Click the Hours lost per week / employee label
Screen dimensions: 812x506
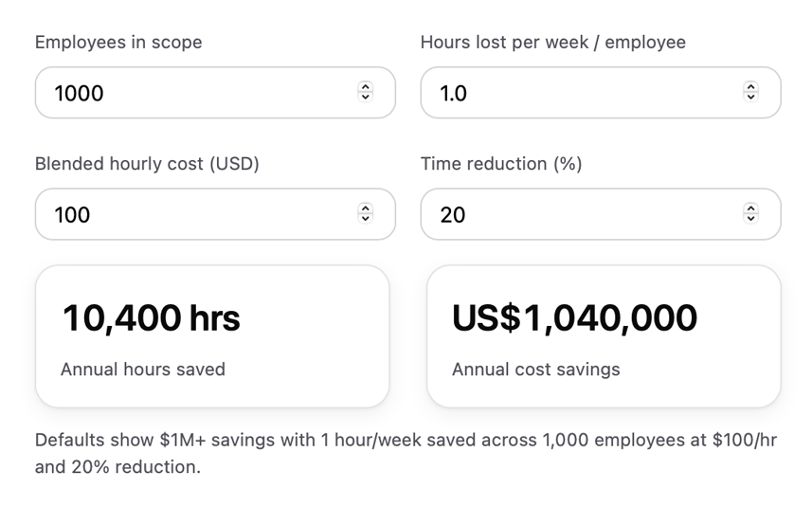pos(553,43)
